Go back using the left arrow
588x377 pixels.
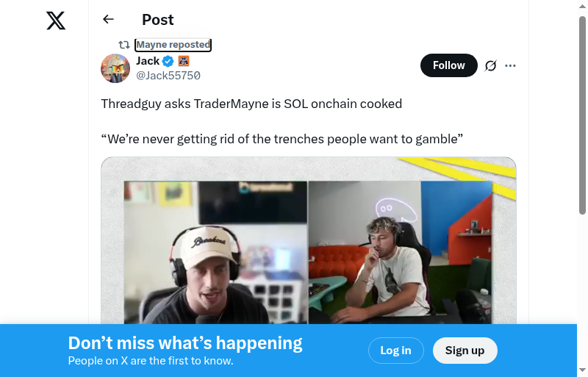108,19
